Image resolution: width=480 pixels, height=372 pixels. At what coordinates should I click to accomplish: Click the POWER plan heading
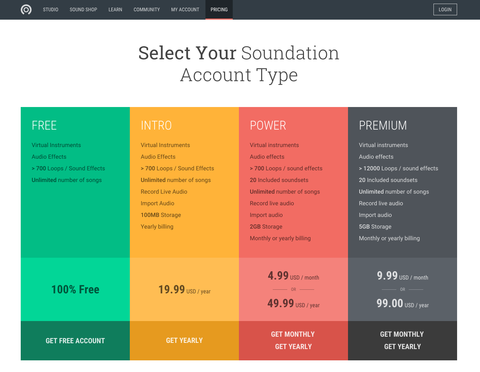coord(268,126)
